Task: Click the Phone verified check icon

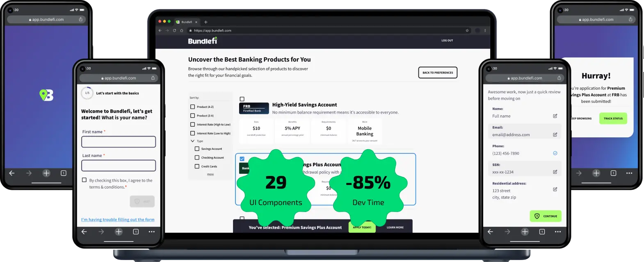Action: coord(555,153)
